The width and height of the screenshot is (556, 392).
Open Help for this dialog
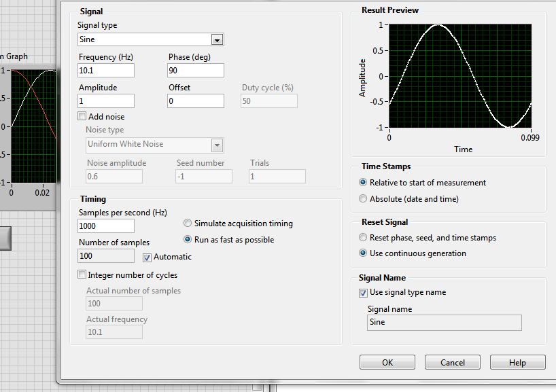click(517, 362)
